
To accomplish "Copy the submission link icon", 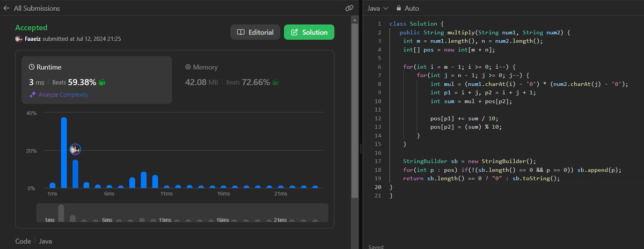I will tap(349, 9).
